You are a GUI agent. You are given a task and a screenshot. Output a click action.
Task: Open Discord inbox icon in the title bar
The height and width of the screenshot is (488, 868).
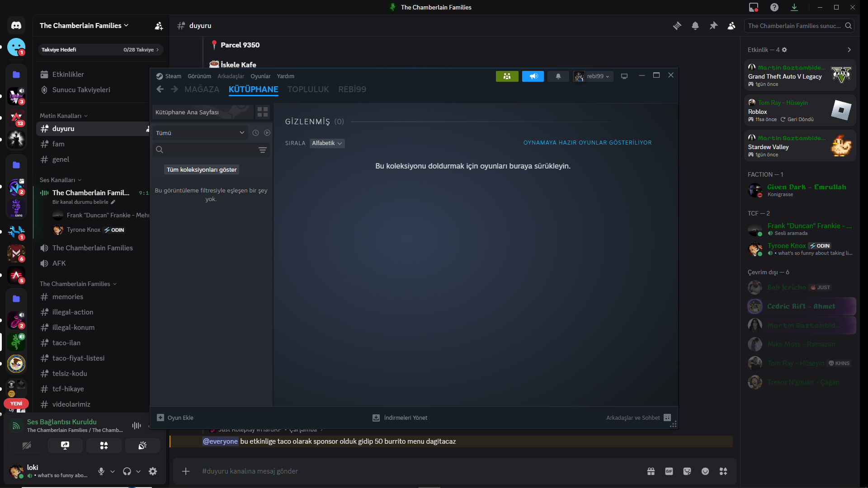click(x=754, y=7)
